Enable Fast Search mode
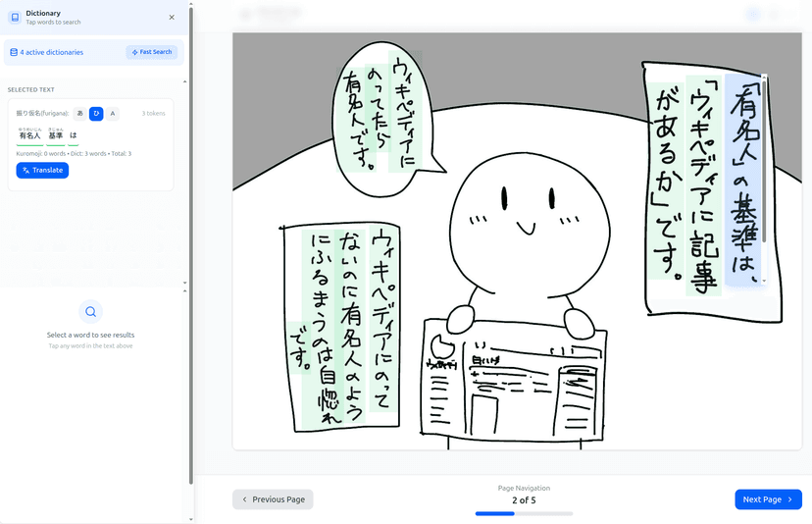 (x=152, y=52)
